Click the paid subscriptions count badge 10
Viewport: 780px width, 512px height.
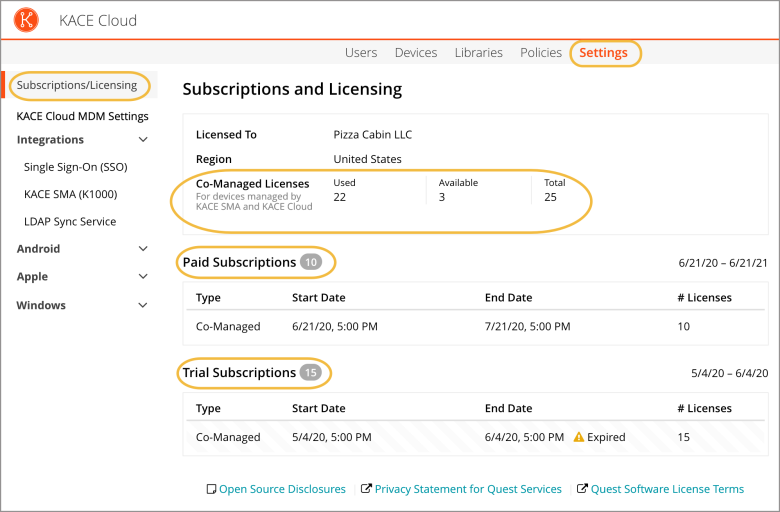(x=311, y=262)
